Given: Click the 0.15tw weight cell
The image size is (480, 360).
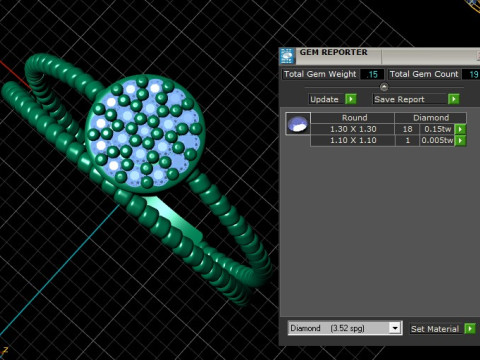Looking at the screenshot, I should [x=437, y=129].
